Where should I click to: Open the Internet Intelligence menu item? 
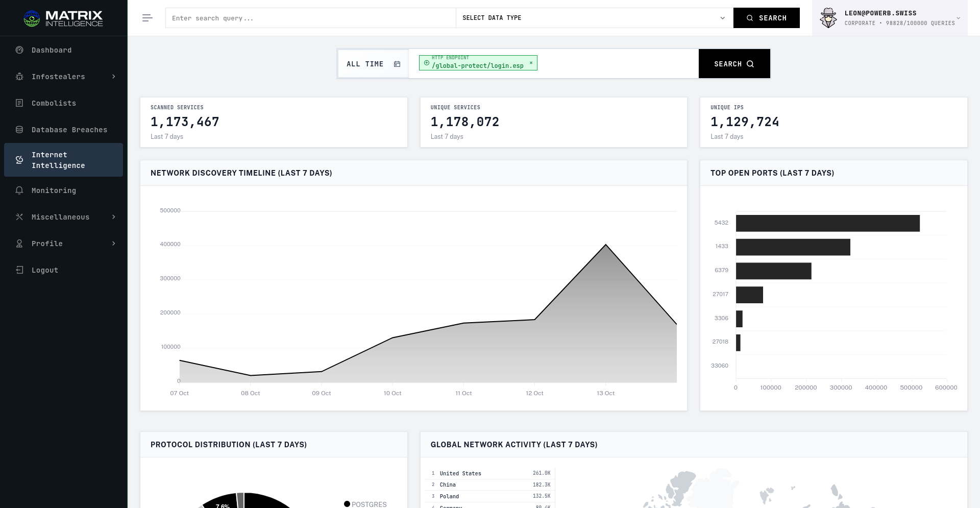pos(58,160)
